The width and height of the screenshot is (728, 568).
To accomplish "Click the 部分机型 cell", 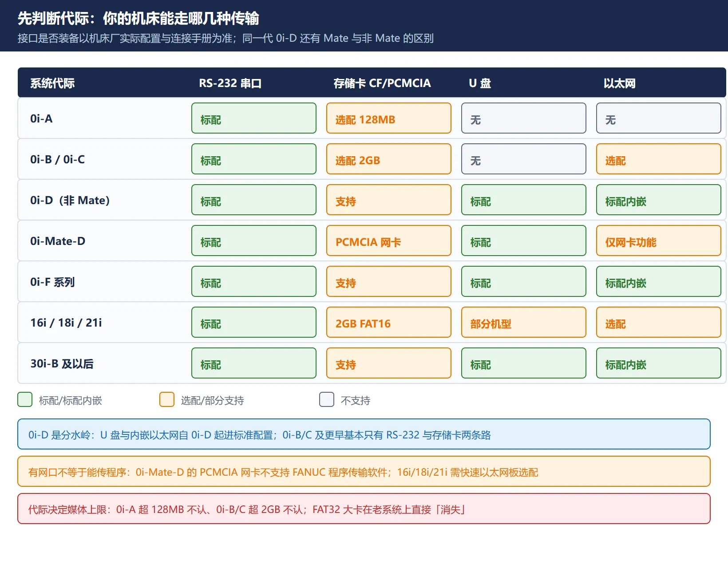I will pyautogui.click(x=524, y=322).
